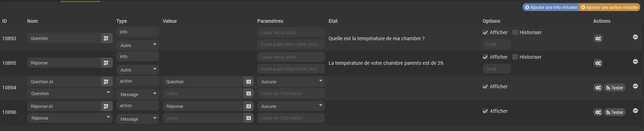Screen dimensions: 644x131
Task: Test the Réponse AI action
Action: 615,112
